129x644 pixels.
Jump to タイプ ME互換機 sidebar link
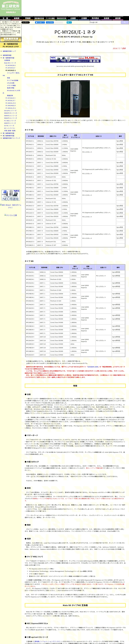pyautogui.click(x=13, y=80)
